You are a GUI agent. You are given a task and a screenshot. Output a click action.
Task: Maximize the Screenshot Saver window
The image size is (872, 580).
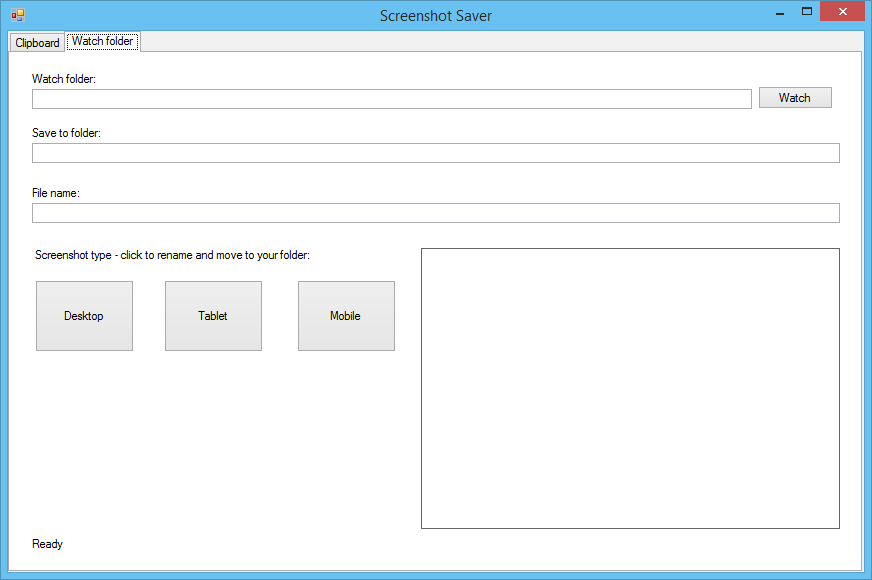point(806,12)
